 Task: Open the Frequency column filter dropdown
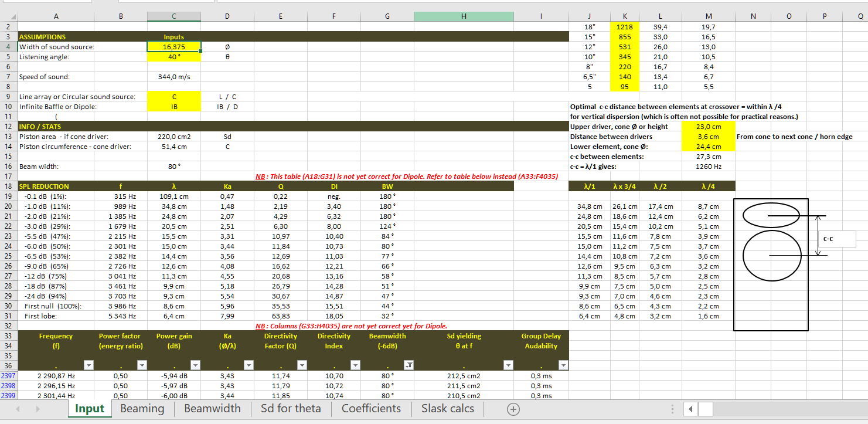coord(88,365)
